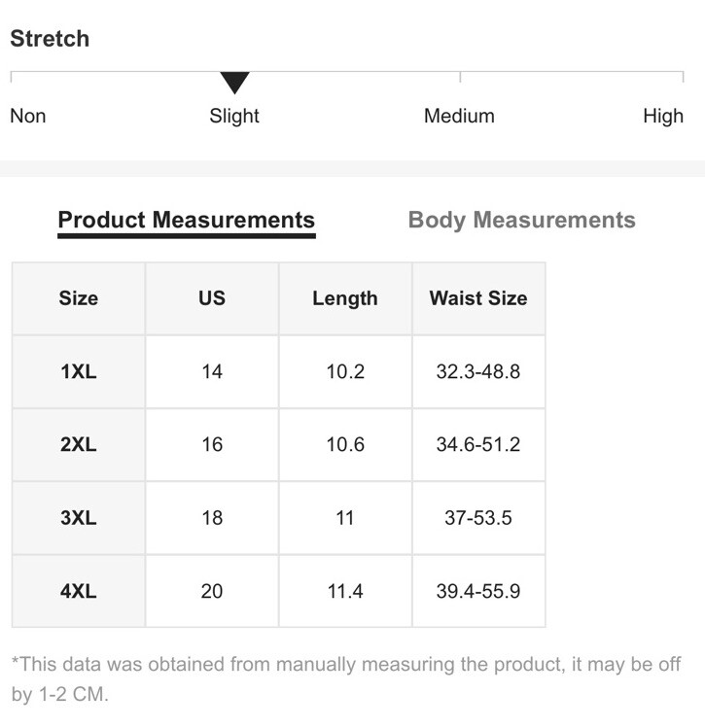Click the Length column header
The height and width of the screenshot is (728, 705).
(345, 298)
